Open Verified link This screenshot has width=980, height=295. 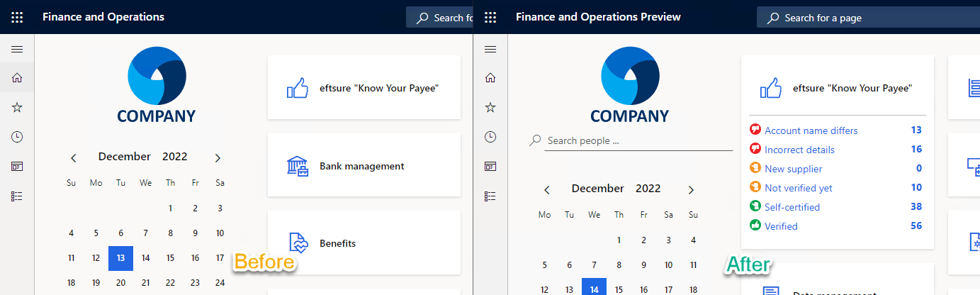pos(781,226)
